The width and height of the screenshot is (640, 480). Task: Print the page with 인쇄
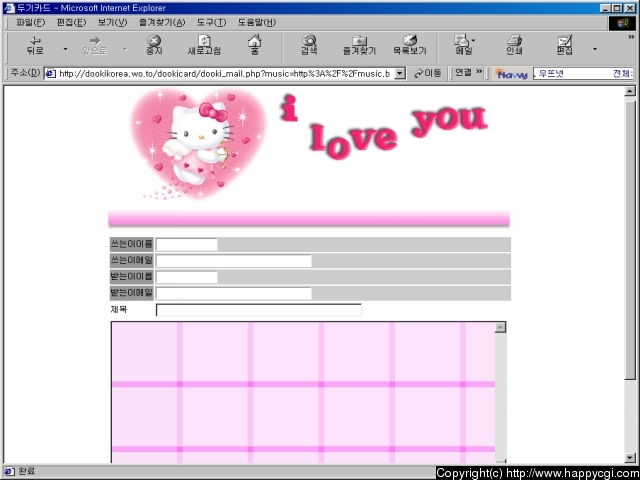pyautogui.click(x=514, y=45)
